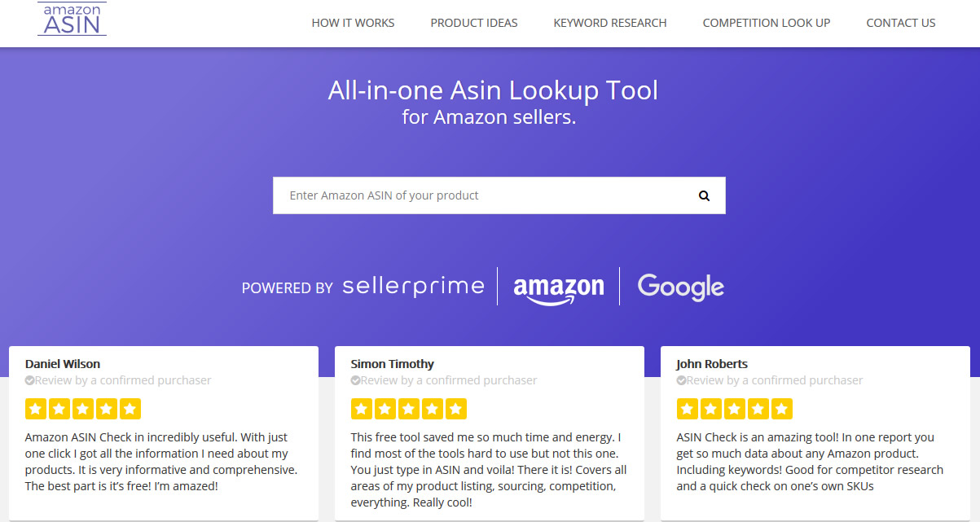Image resolution: width=980 pixels, height=522 pixels.
Task: Click reviewer name John Roberts
Action: pos(712,364)
